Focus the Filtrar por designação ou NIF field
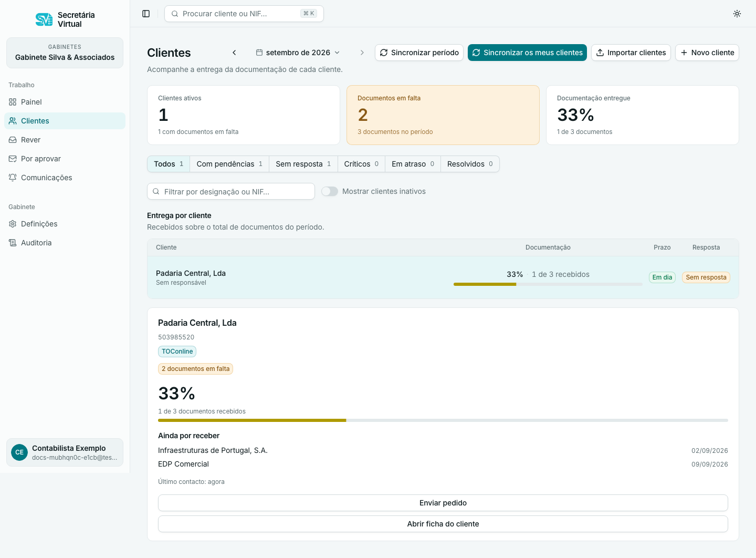 [231, 191]
